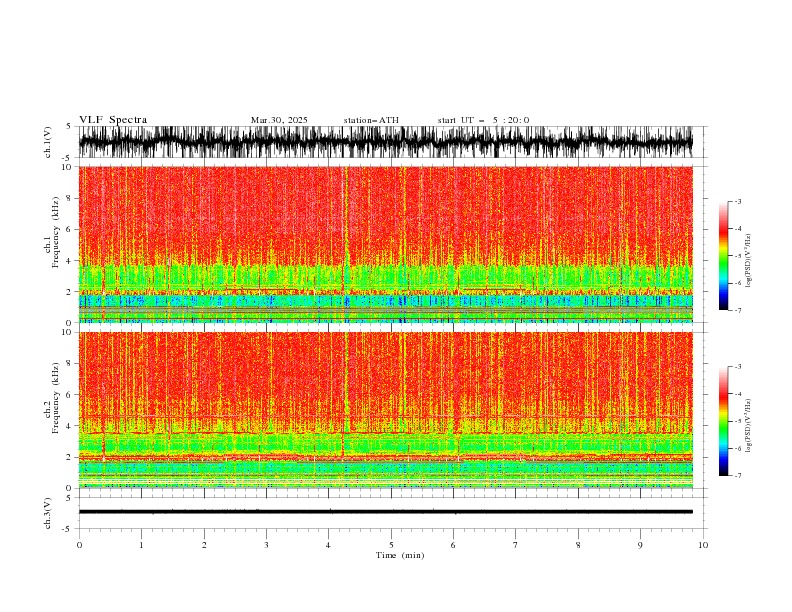Click the date 'Mar.30, 2025'
The image size is (792, 612).
[279, 120]
